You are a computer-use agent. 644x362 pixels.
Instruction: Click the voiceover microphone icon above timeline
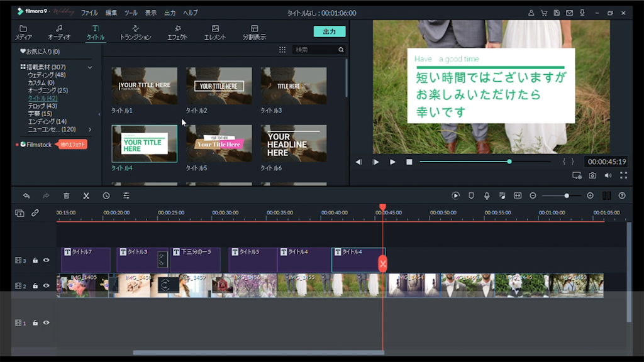pos(487,195)
